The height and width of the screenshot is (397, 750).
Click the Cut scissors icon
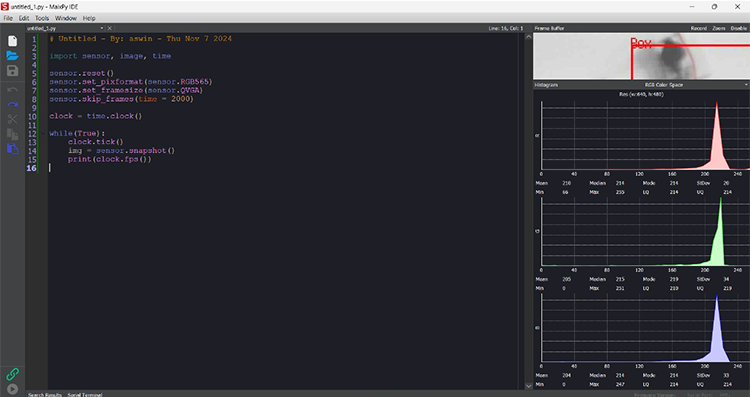click(x=12, y=119)
